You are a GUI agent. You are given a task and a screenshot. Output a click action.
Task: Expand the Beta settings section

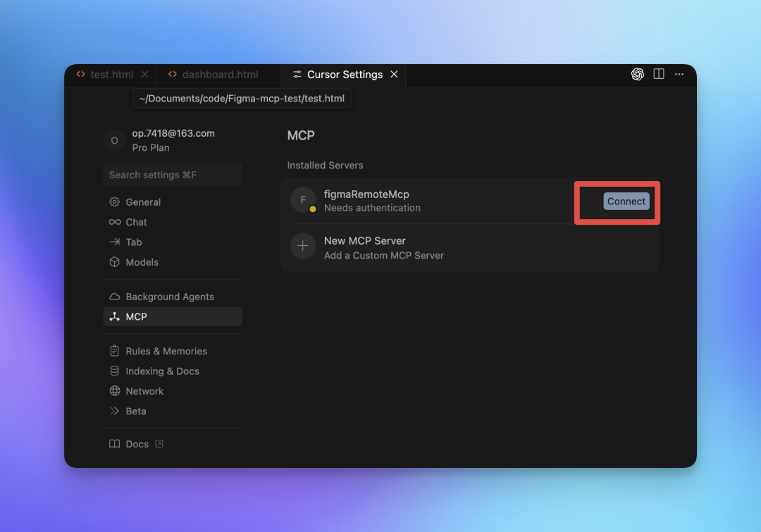coord(136,411)
